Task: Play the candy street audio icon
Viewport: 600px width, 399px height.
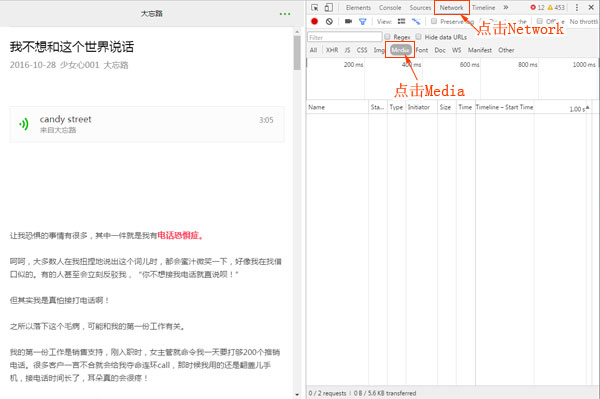Action: click(24, 124)
